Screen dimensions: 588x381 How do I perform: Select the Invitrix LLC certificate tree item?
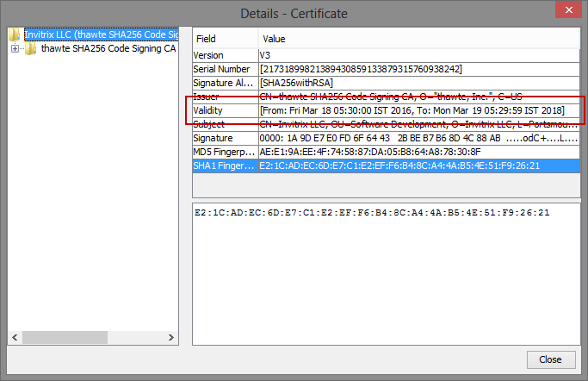pyautogui.click(x=102, y=34)
